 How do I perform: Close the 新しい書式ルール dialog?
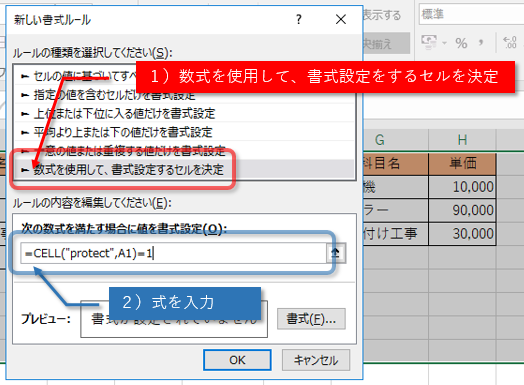pyautogui.click(x=341, y=19)
